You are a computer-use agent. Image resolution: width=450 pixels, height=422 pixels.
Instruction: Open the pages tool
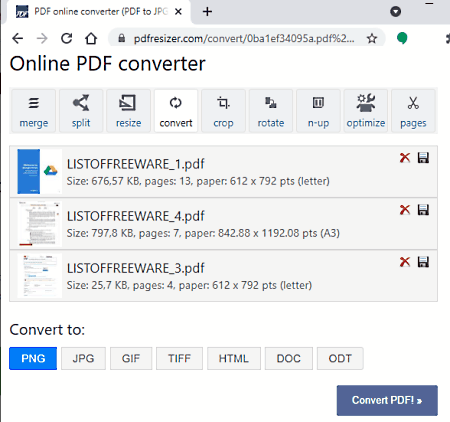pos(413,111)
